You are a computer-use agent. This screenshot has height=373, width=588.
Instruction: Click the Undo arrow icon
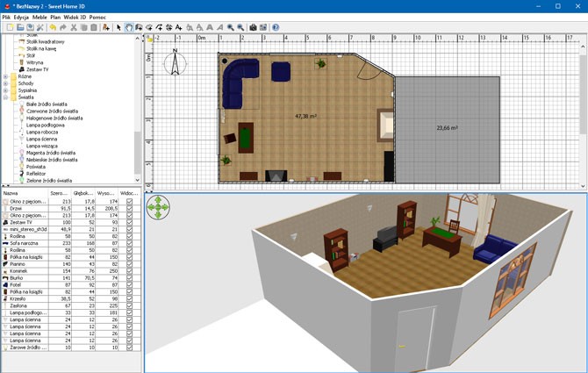tap(53, 27)
